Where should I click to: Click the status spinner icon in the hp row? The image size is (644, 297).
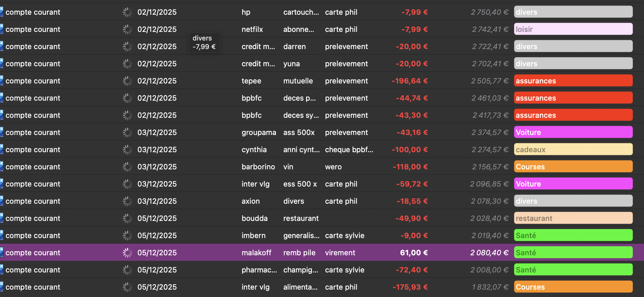[127, 12]
